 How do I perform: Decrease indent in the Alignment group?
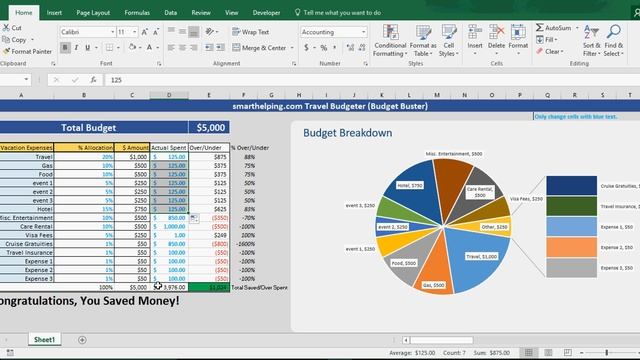(209, 48)
